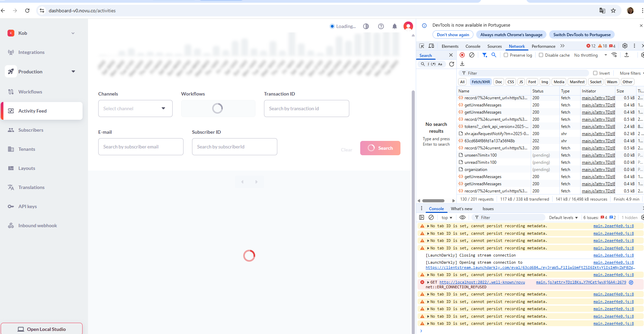The image size is (644, 334).
Task: Toggle the Doc request type filter
Action: coord(499,82)
